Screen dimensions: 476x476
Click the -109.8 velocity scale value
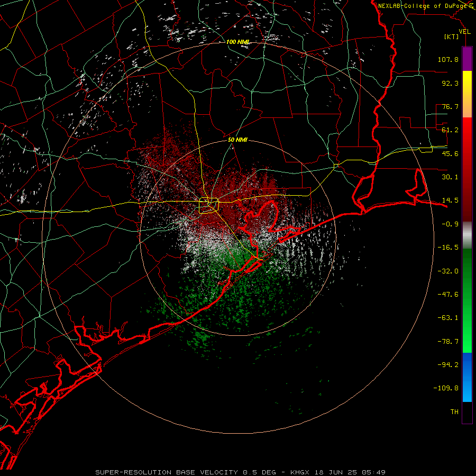click(x=446, y=388)
